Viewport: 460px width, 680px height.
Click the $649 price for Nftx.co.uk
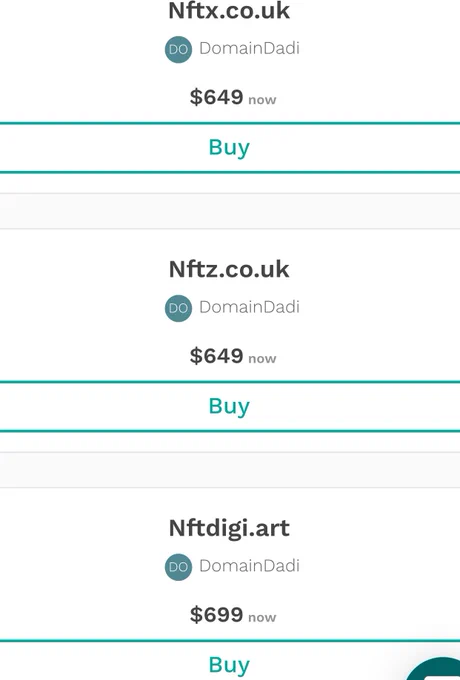point(216,97)
